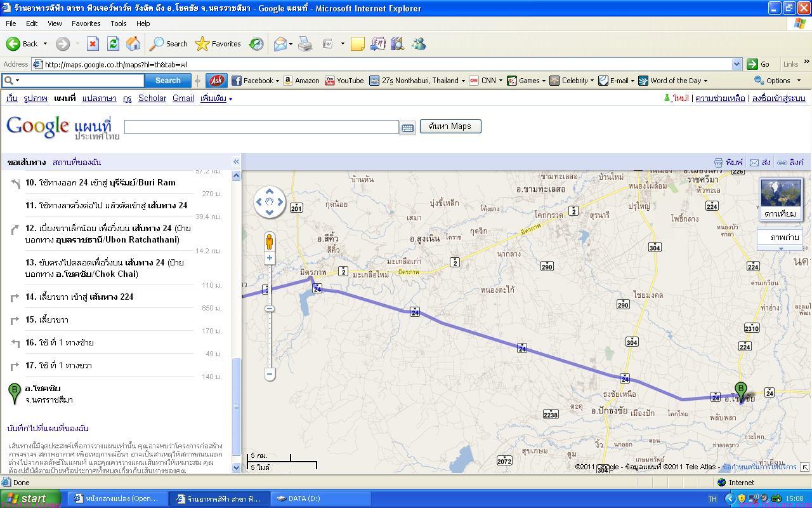Click the zoom in plus button

click(270, 258)
